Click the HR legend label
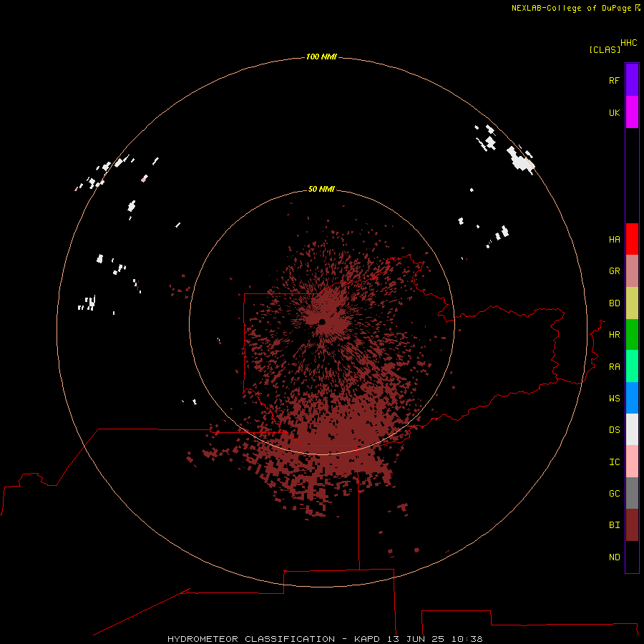The image size is (644, 644). (x=614, y=335)
